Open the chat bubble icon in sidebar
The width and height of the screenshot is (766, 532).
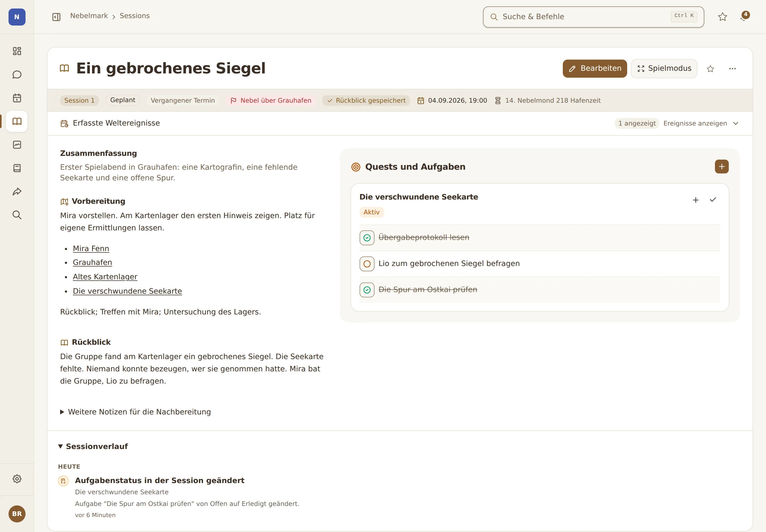point(17,74)
